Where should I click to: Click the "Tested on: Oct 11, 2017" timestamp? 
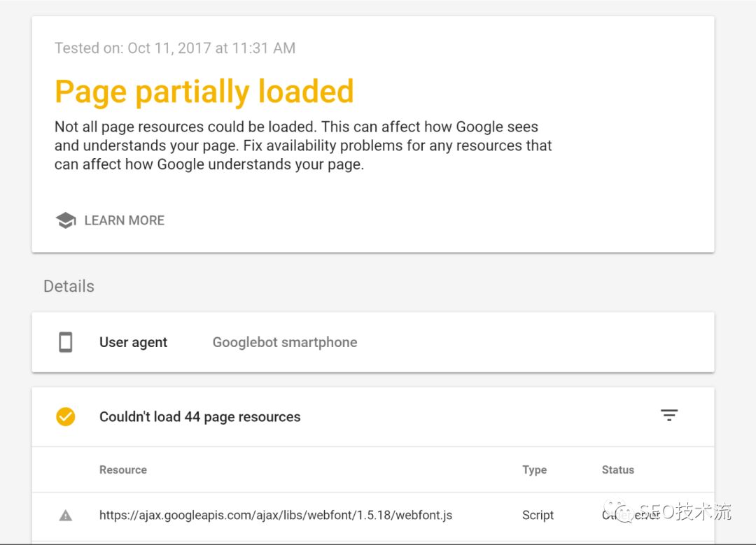pyautogui.click(x=175, y=48)
